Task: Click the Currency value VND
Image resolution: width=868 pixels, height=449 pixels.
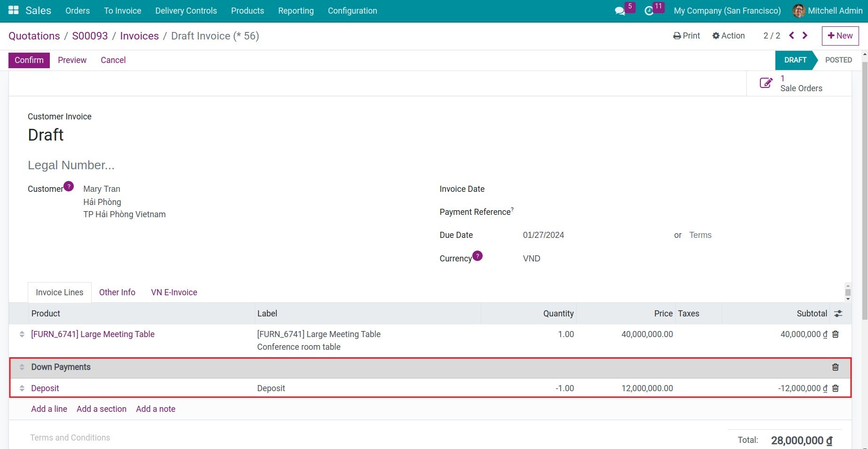Action: 532,259
